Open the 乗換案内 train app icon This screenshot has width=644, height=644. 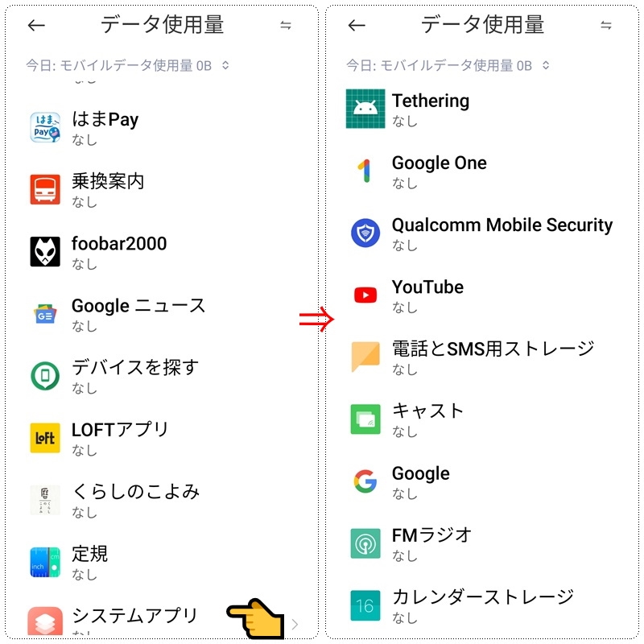coord(45,189)
